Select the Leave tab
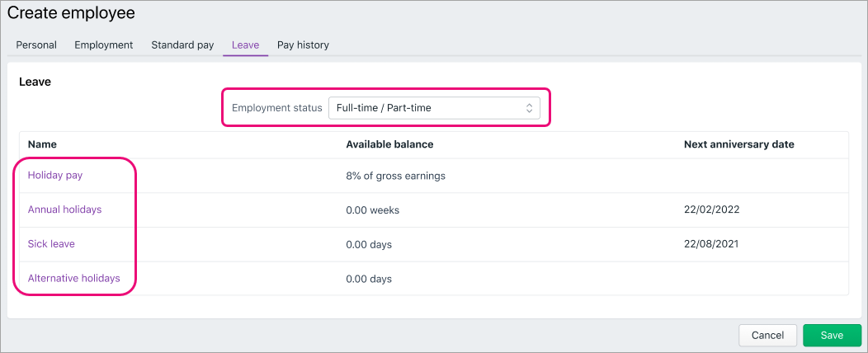 246,45
